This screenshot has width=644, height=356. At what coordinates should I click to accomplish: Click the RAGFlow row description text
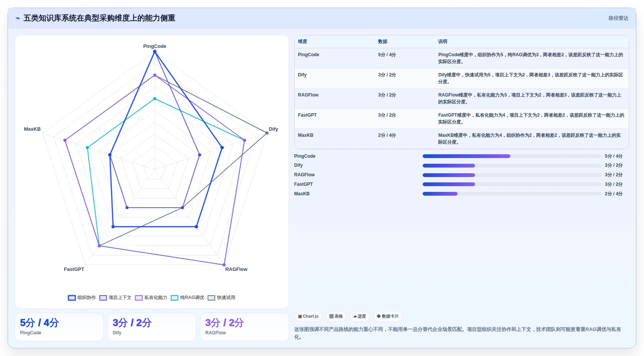[530, 98]
